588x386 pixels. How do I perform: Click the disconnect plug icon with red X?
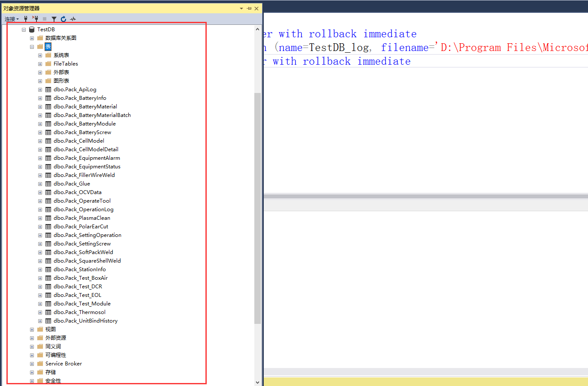(35, 19)
